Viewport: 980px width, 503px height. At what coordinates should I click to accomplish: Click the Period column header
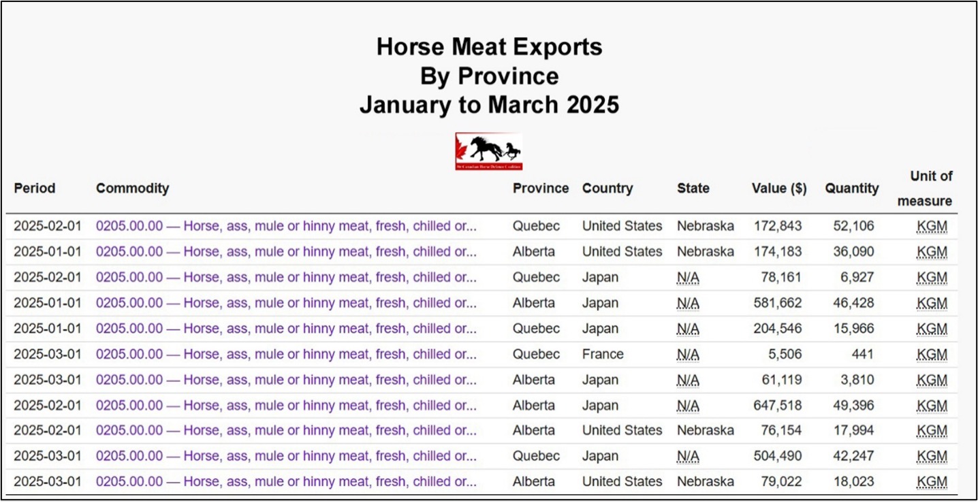pyautogui.click(x=35, y=189)
